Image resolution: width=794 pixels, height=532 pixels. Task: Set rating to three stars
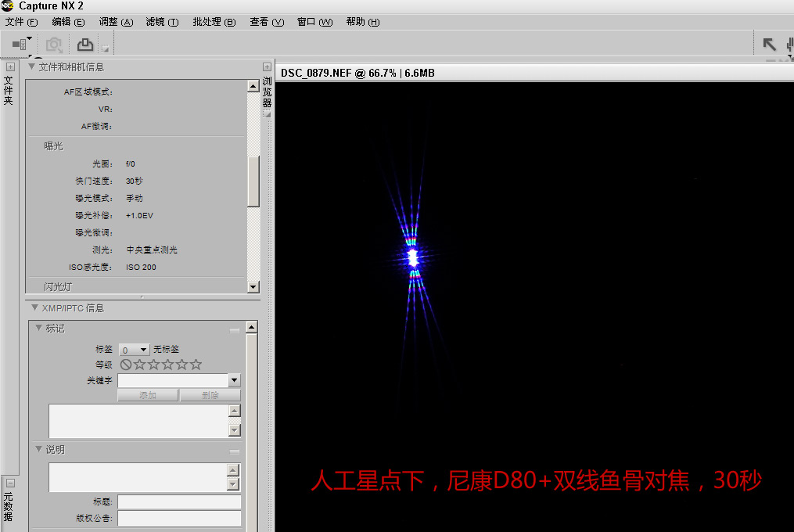point(167,365)
